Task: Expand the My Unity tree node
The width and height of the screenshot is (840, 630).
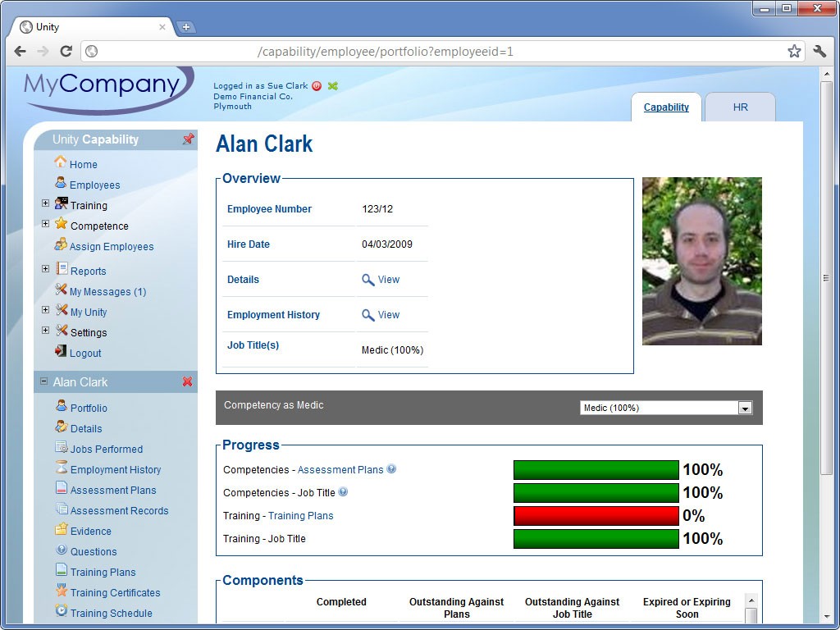Action: pyautogui.click(x=46, y=309)
